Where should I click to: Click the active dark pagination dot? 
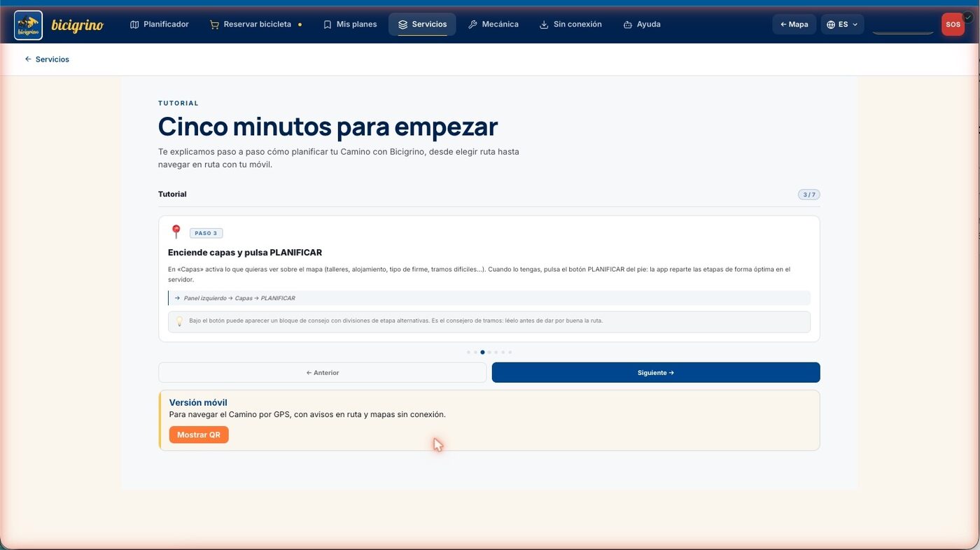pyautogui.click(x=482, y=352)
